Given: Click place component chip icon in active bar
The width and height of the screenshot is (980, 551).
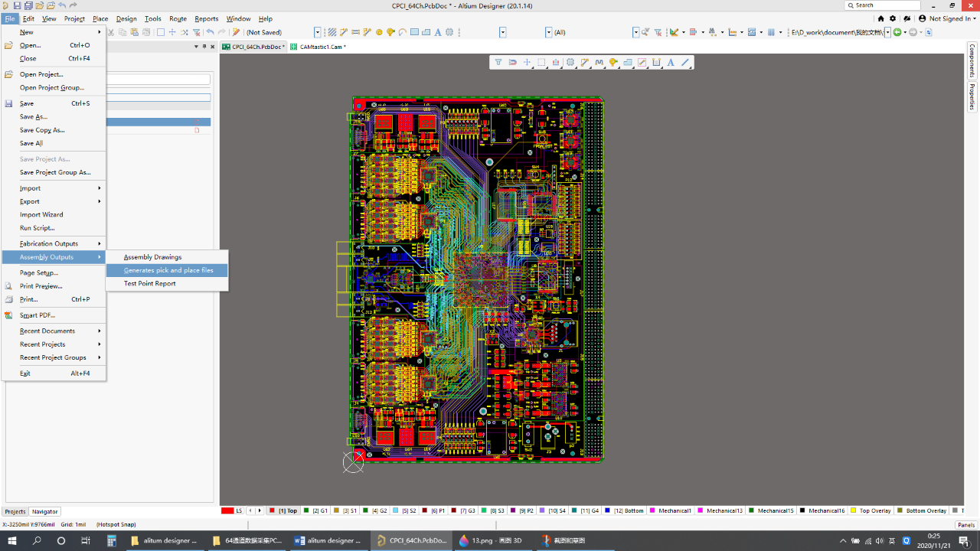Looking at the screenshot, I should coord(570,63).
